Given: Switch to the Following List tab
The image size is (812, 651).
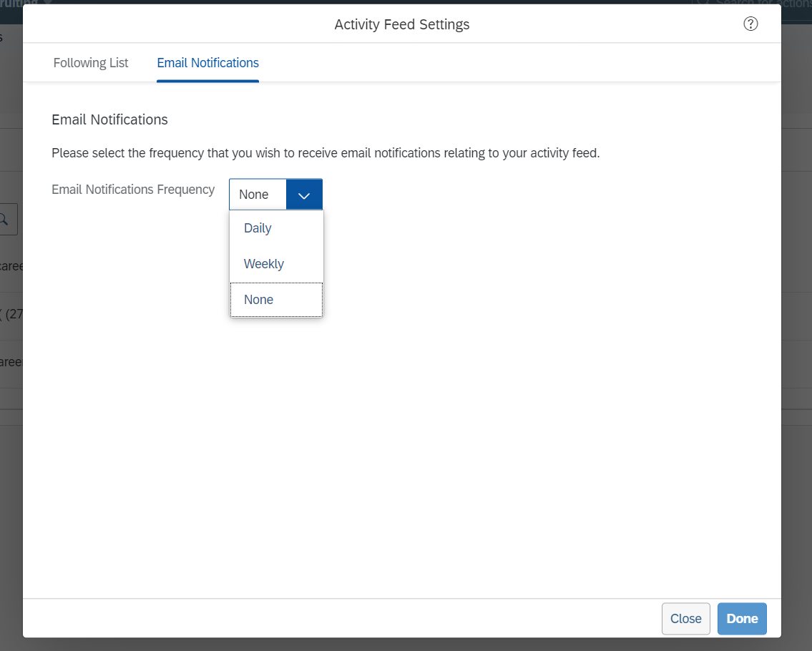Looking at the screenshot, I should tap(90, 63).
